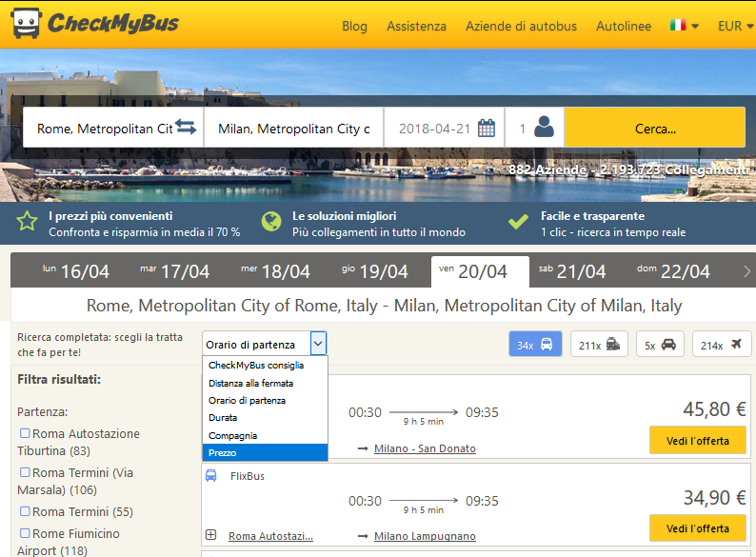The height and width of the screenshot is (557, 756).
Task: Choose 'Compagnia' sort option
Action: [266, 435]
